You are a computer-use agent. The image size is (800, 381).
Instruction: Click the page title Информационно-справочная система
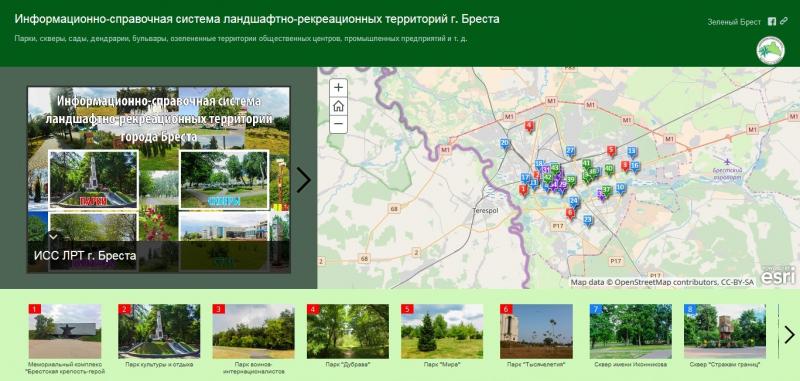tap(257, 19)
